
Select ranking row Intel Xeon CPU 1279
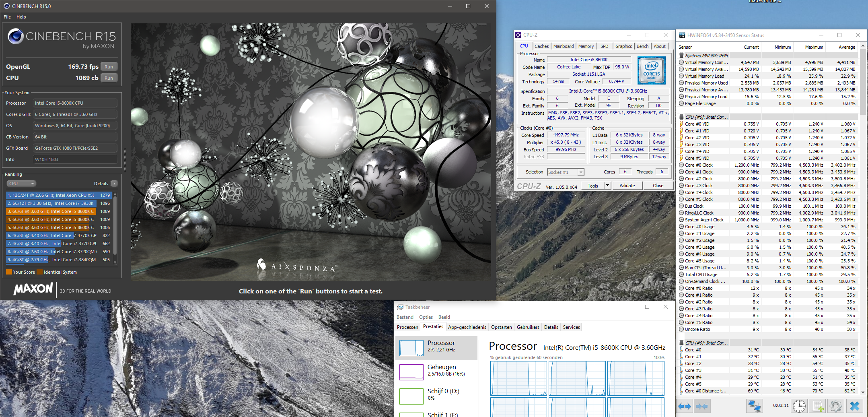pos(59,195)
